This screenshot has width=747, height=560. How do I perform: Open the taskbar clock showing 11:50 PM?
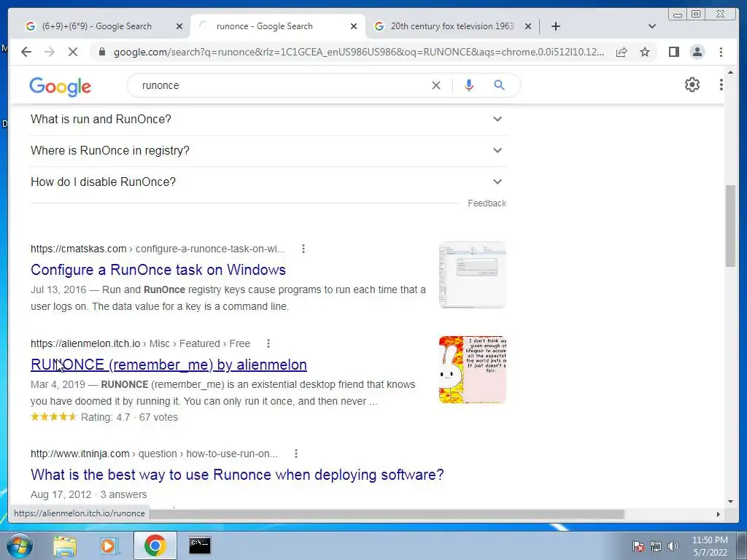click(x=710, y=546)
